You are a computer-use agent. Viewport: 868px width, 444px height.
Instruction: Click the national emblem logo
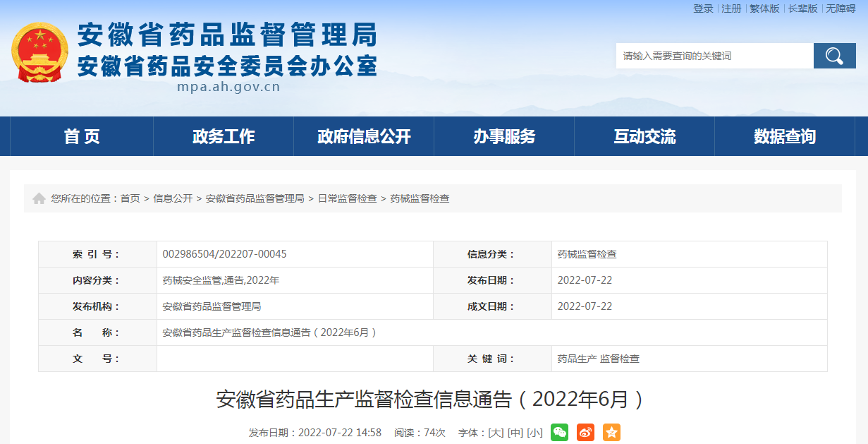(x=40, y=52)
